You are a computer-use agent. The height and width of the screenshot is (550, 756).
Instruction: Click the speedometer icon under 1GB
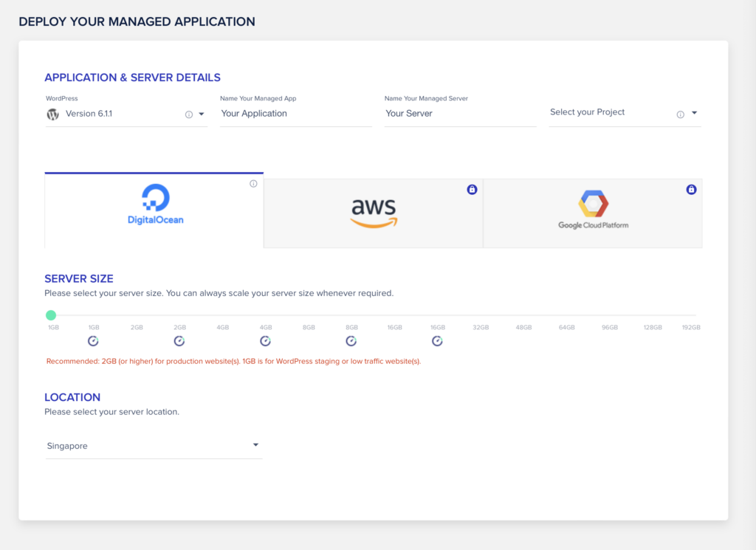[93, 341]
